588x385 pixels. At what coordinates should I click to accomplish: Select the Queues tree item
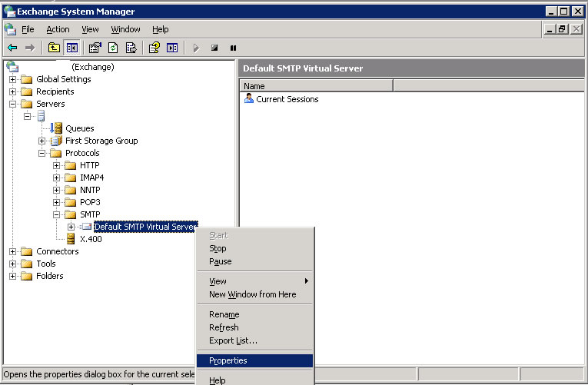coord(79,128)
